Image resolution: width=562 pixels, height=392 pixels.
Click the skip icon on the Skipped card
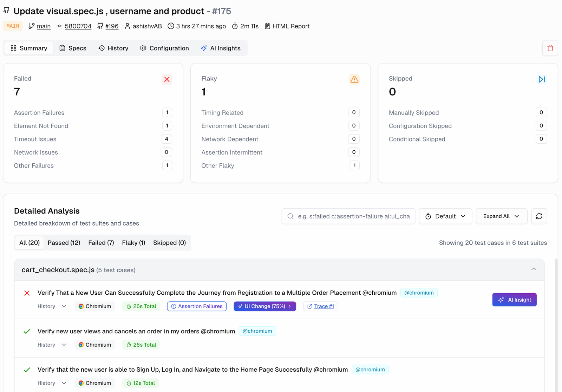(542, 79)
